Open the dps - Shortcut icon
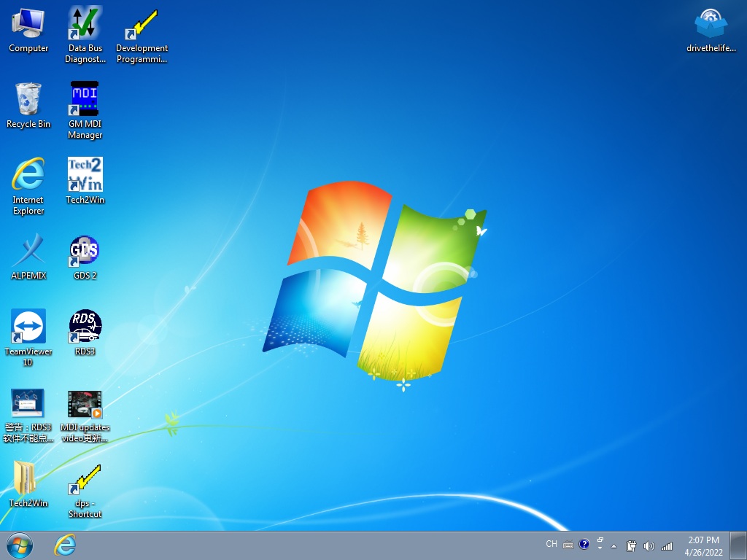 (x=85, y=479)
